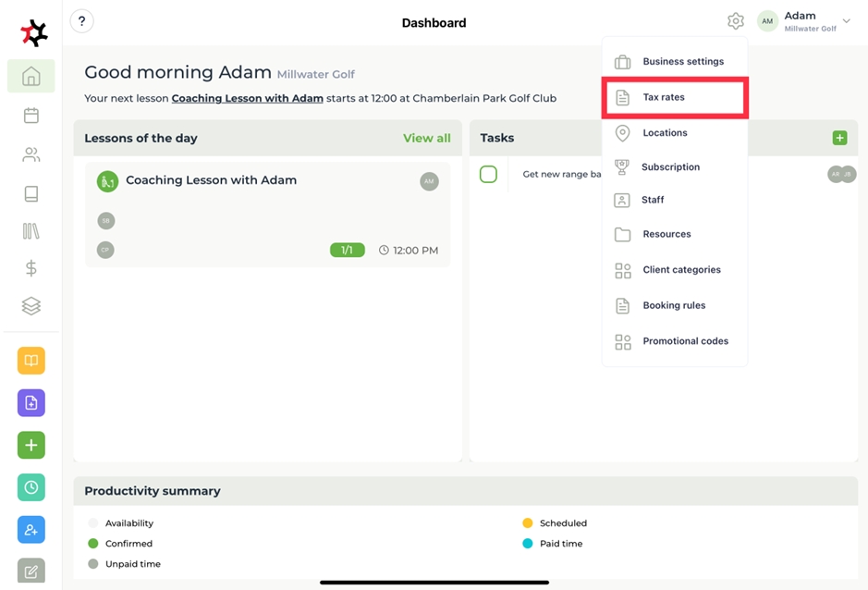Click the blue add person button
The width and height of the screenshot is (868, 590).
pos(31,530)
